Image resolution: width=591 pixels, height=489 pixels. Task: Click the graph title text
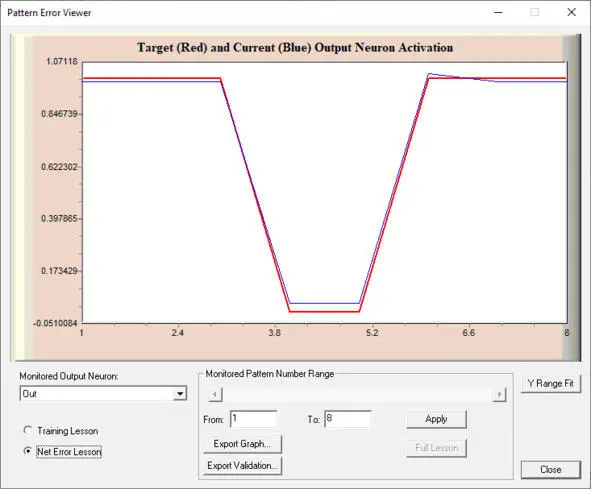click(295, 48)
